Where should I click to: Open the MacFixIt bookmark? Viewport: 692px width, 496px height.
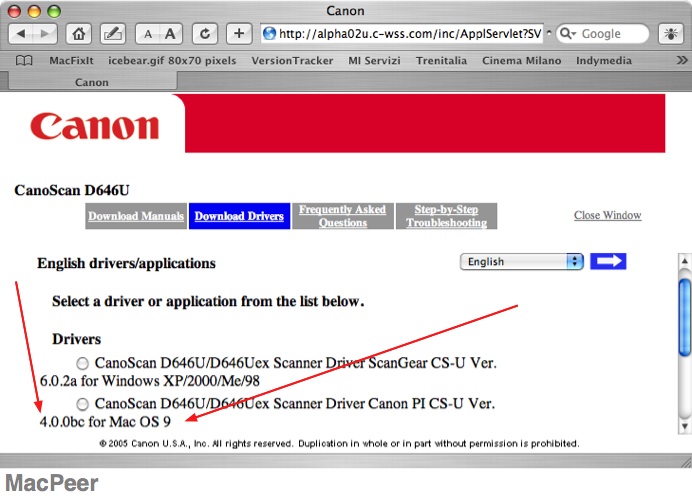point(71,60)
